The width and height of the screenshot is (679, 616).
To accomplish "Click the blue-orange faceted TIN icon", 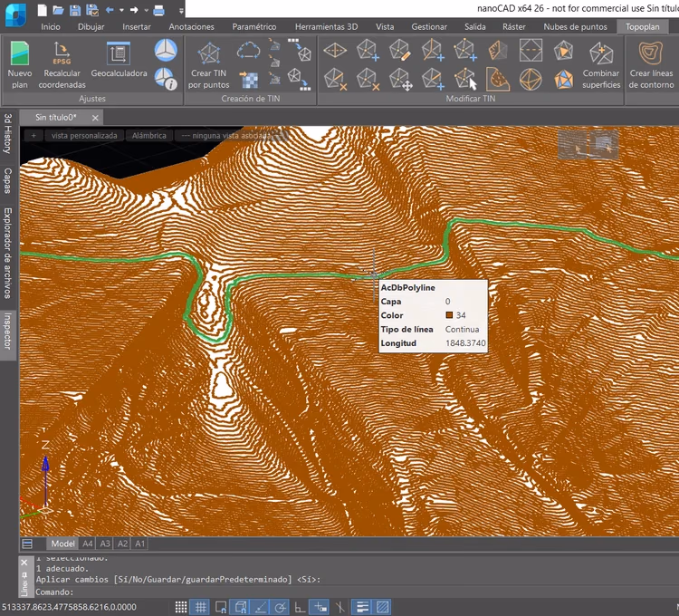I will tap(563, 80).
